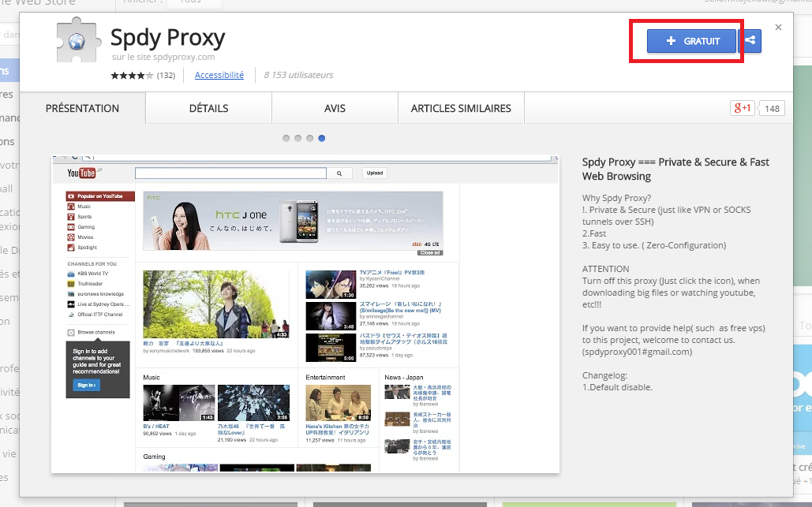The image size is (812, 507).
Task: Open the ARTICLES SIMILAIRES tab
Action: [x=461, y=108]
